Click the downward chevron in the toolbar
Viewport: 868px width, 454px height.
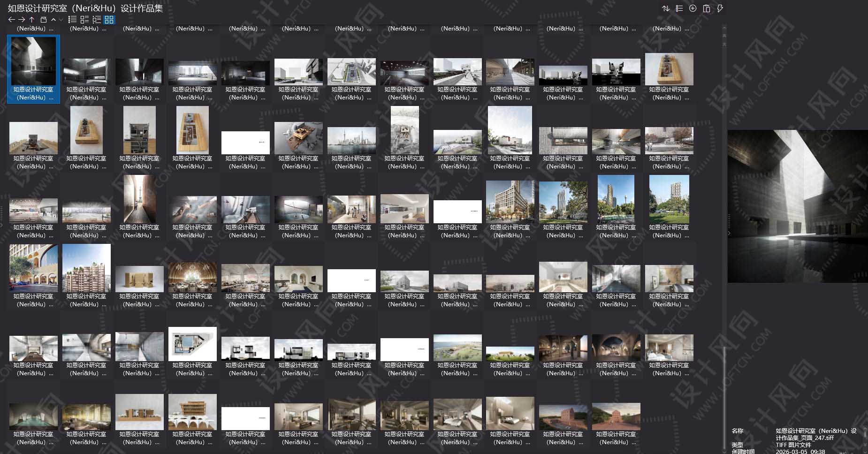click(x=60, y=19)
